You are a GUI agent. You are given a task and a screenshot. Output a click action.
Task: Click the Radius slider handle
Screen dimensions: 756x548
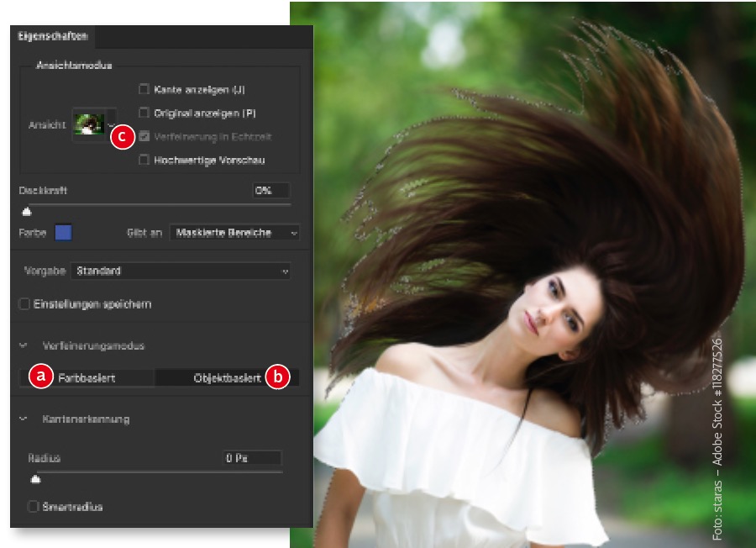[35, 480]
